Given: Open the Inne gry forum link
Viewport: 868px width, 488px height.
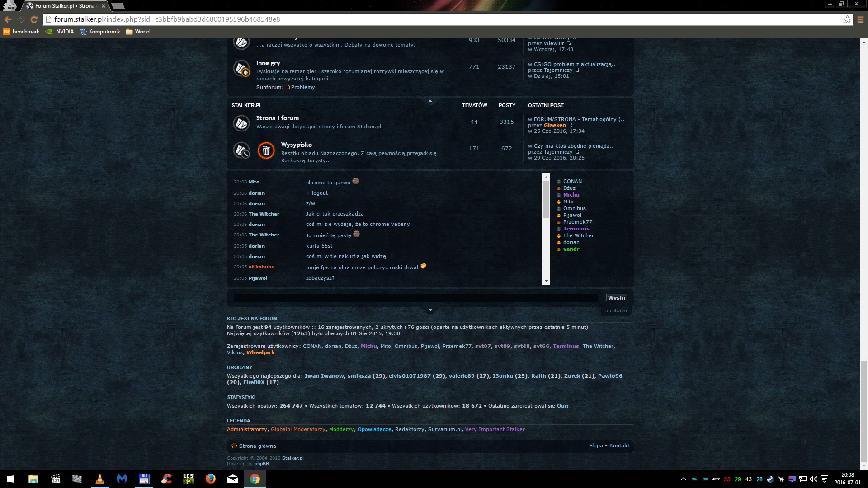Looking at the screenshot, I should click(x=268, y=63).
